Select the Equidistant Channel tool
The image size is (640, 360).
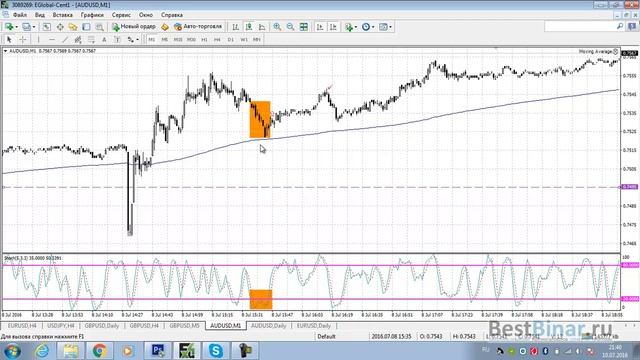click(78, 40)
